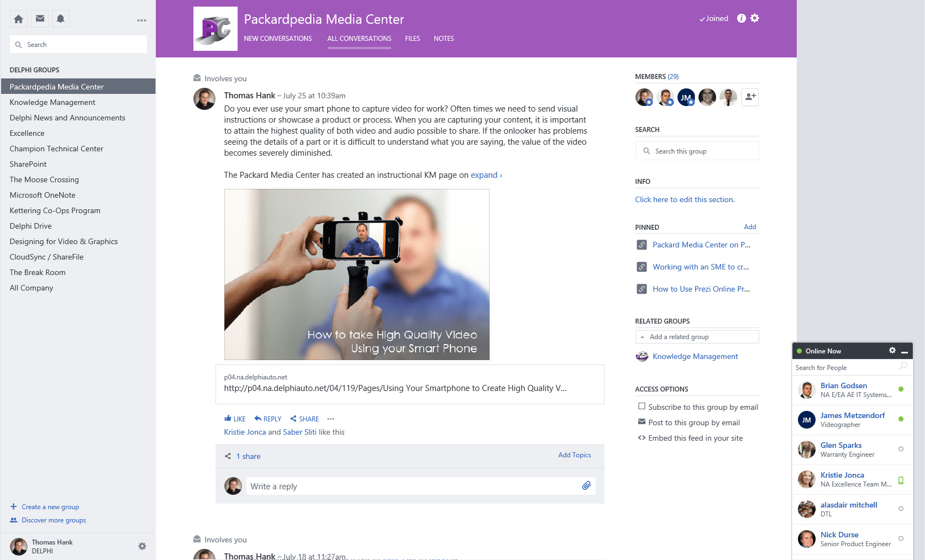The image size is (925, 560).
Task: Open group settings gear in purple header
Action: (755, 18)
